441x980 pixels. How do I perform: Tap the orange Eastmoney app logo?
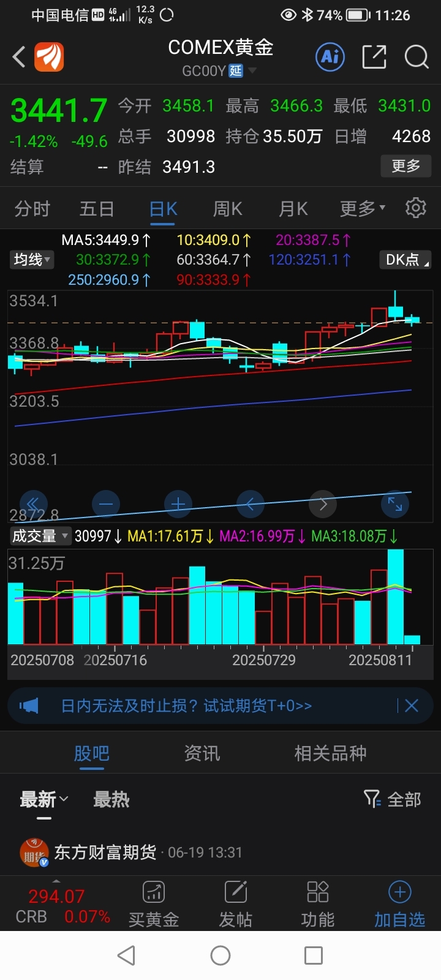(49, 57)
